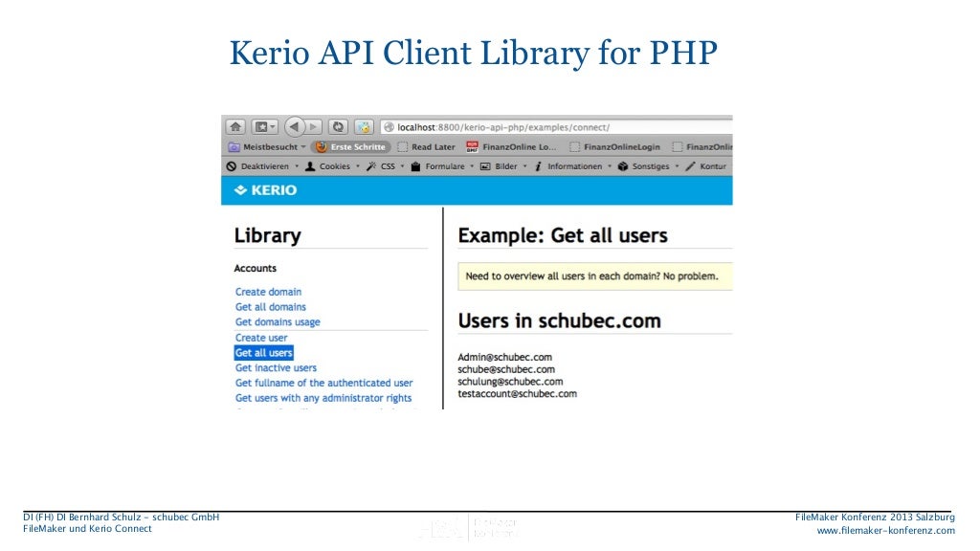Click the Users in schubec.com heading

559,320
